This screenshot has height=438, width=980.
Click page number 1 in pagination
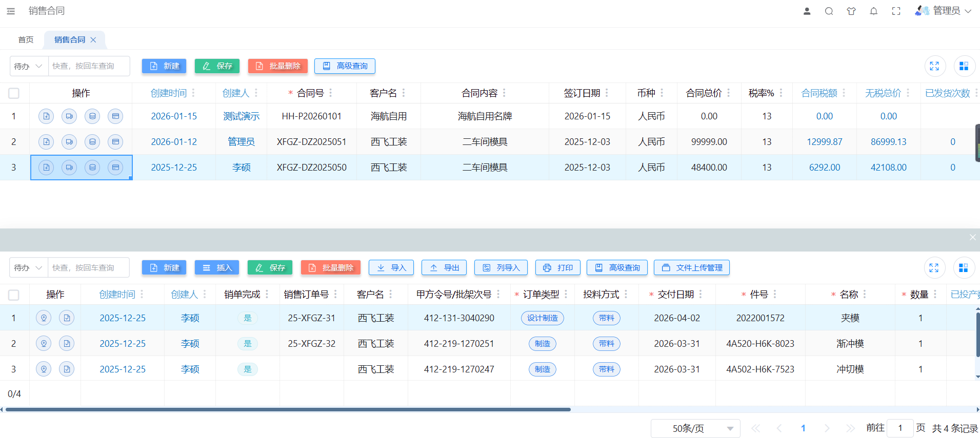click(803, 428)
